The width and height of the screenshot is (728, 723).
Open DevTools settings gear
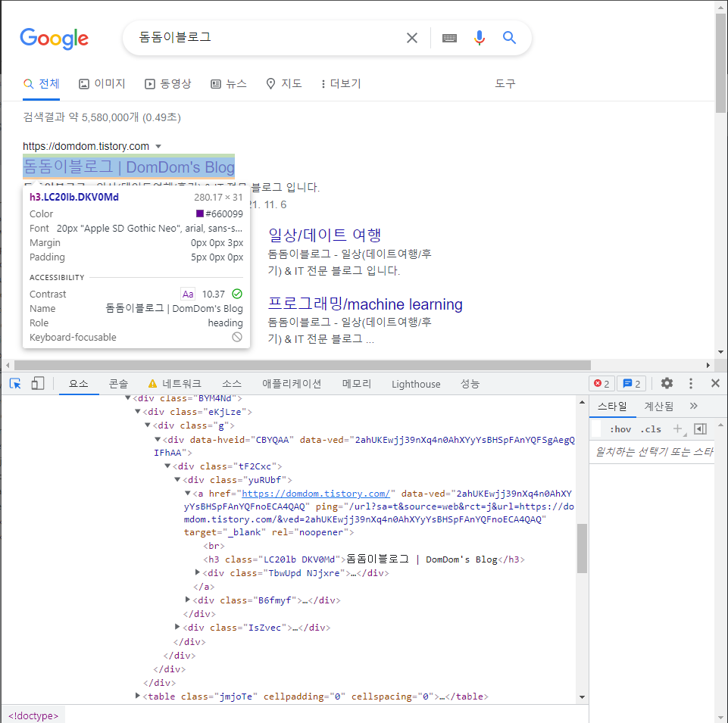[667, 383]
